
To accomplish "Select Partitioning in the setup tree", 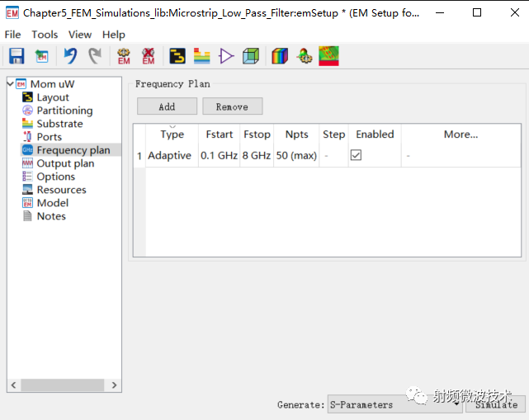I will tap(64, 111).
